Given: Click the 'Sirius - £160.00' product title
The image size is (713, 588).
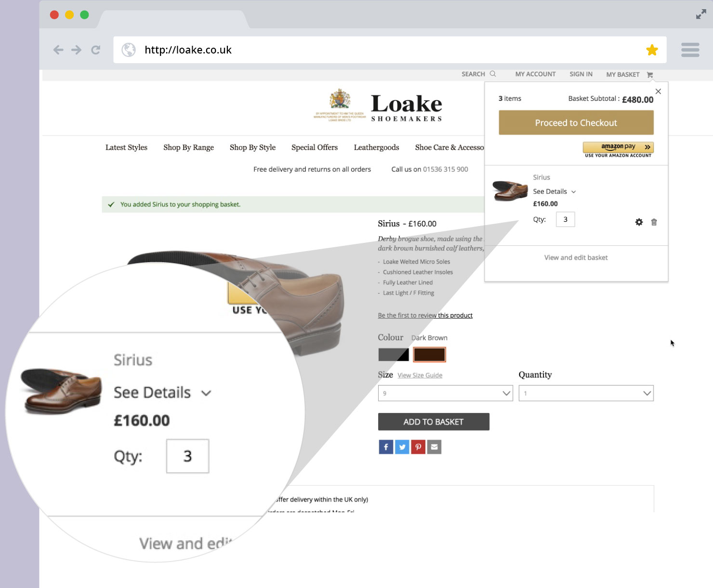Looking at the screenshot, I should [407, 224].
